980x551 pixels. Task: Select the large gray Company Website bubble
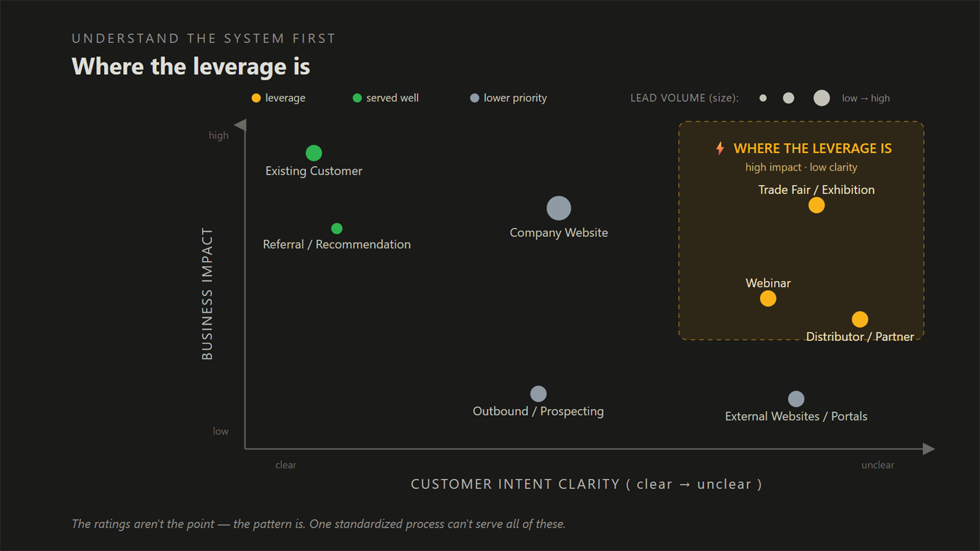click(559, 208)
